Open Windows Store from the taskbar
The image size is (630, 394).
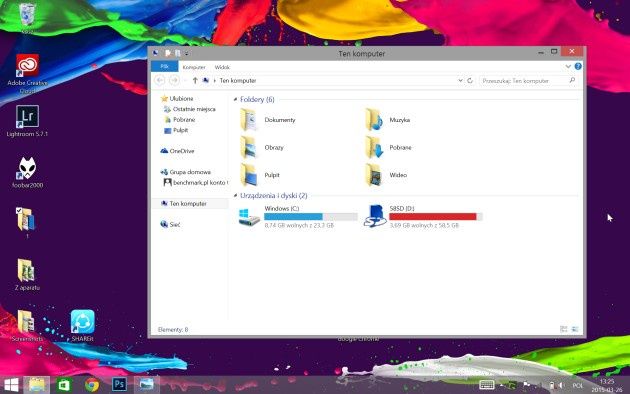pos(64,385)
